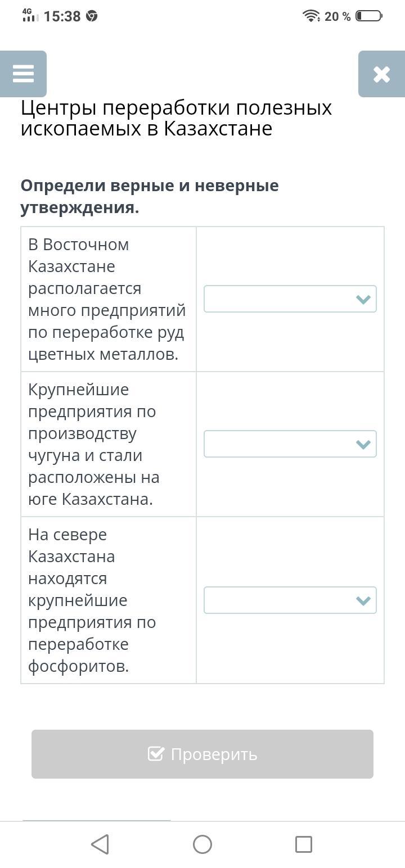The width and height of the screenshot is (405, 868).
Task: Click statement text about Восточном Казахстане
Action: (x=107, y=299)
